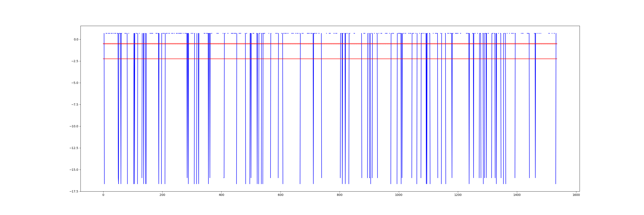Viewport: 644px width, 215px height.
Task: Click the x-axis tick label 400
Action: [222, 195]
